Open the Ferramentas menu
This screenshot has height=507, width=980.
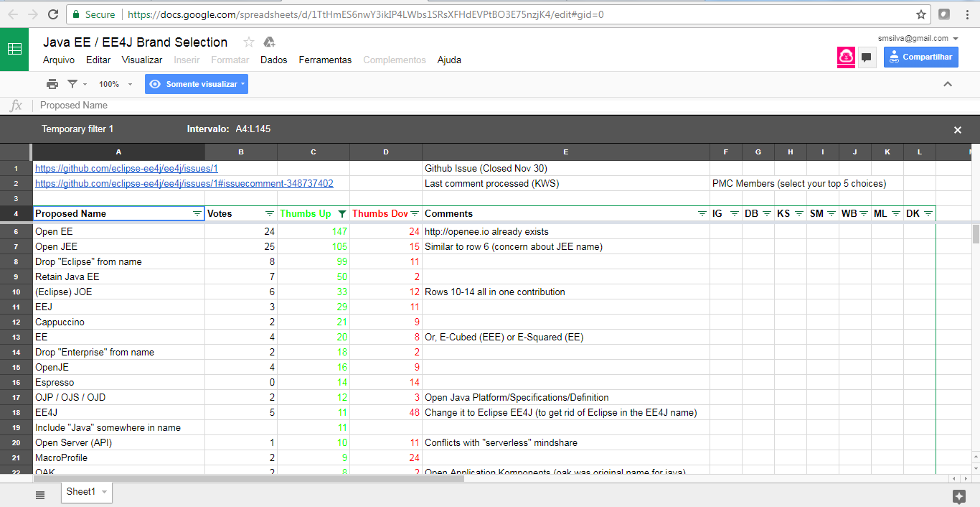point(325,60)
